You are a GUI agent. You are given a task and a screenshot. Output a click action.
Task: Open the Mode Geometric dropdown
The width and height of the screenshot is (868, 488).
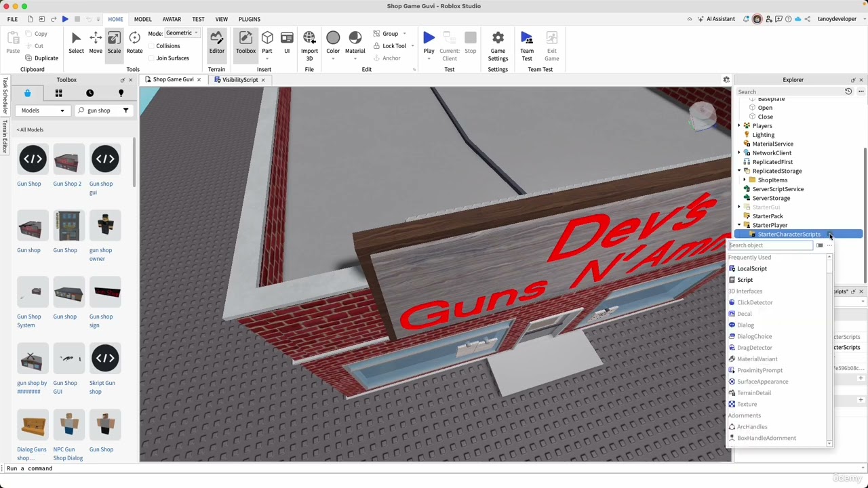(182, 33)
